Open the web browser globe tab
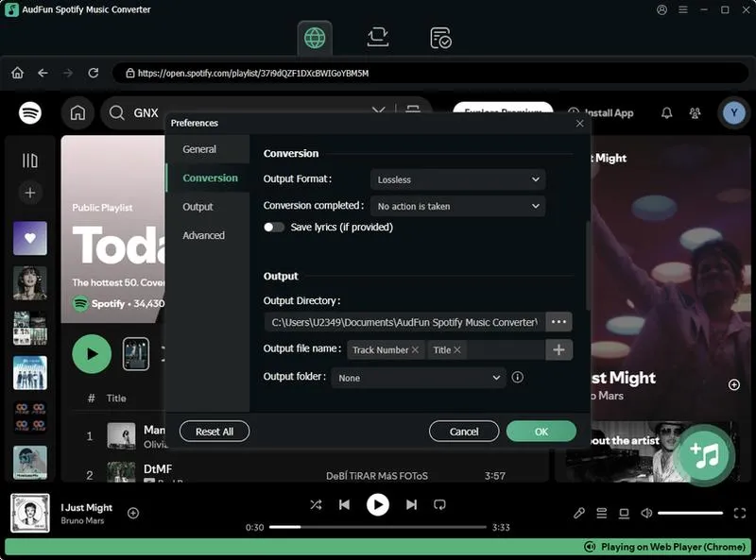Screen dimensions: 756x560 pos(315,38)
